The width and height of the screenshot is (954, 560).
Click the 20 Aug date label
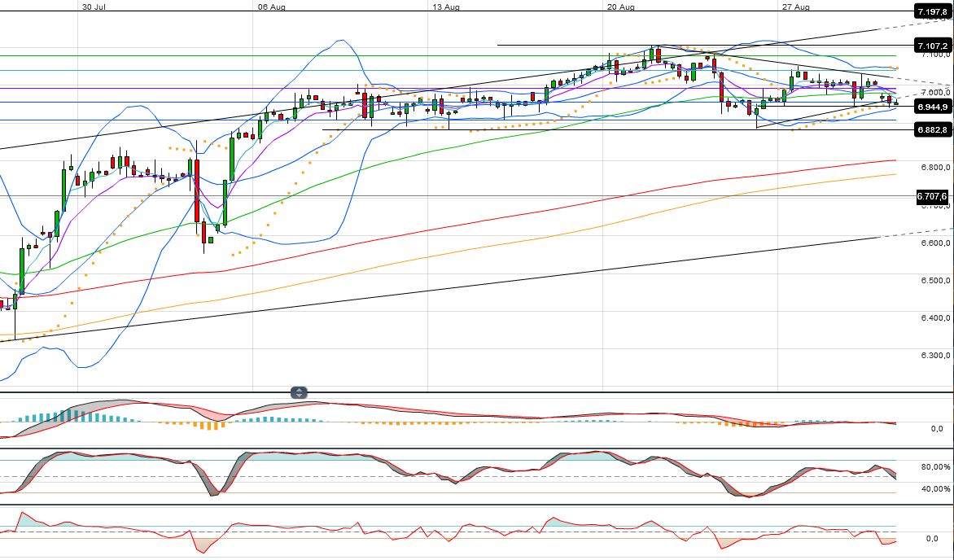click(621, 7)
